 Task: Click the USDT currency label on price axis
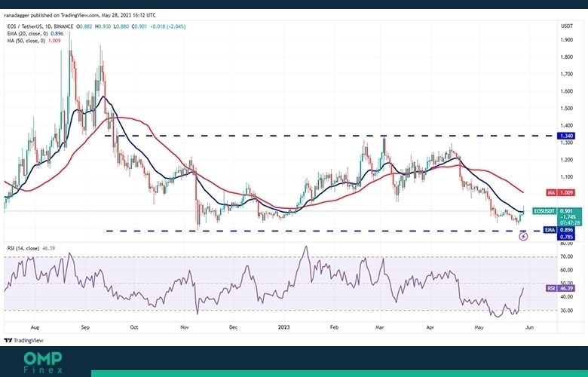(x=566, y=26)
